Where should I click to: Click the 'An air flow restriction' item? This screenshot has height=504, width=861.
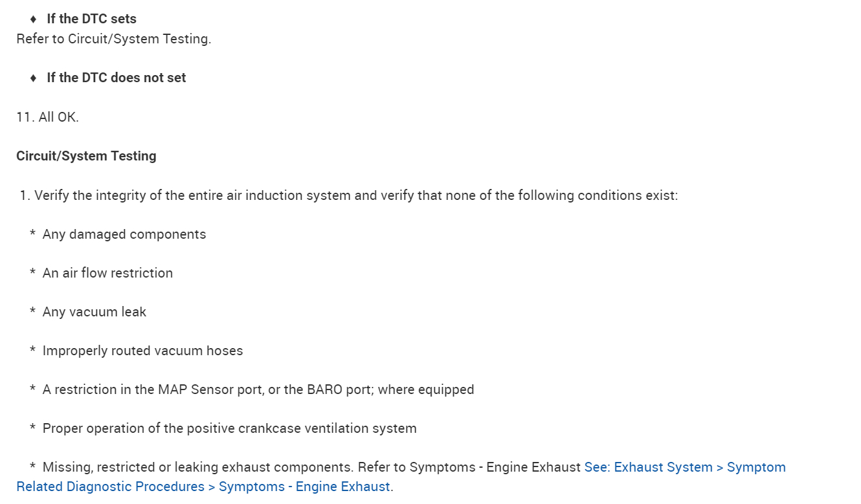point(107,273)
